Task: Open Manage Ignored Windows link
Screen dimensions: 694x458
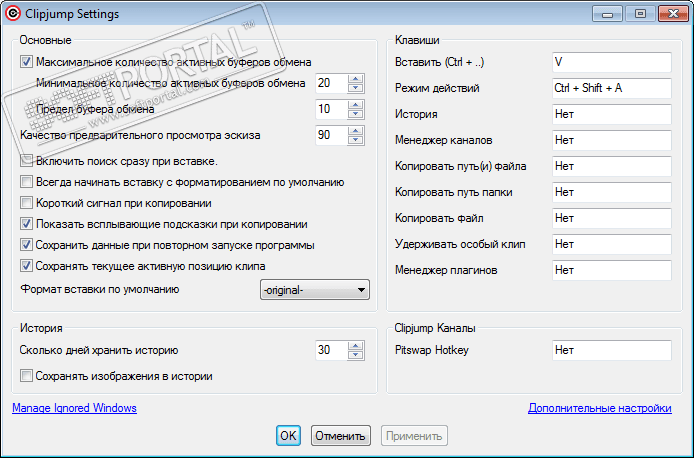Action: 74,408
